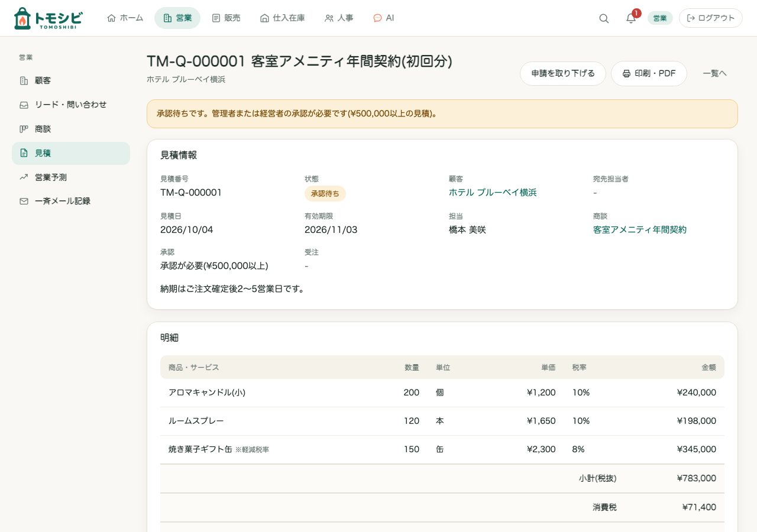757x532 pixels.
Task: Open 営業予測 in sidebar
Action: [x=71, y=177]
